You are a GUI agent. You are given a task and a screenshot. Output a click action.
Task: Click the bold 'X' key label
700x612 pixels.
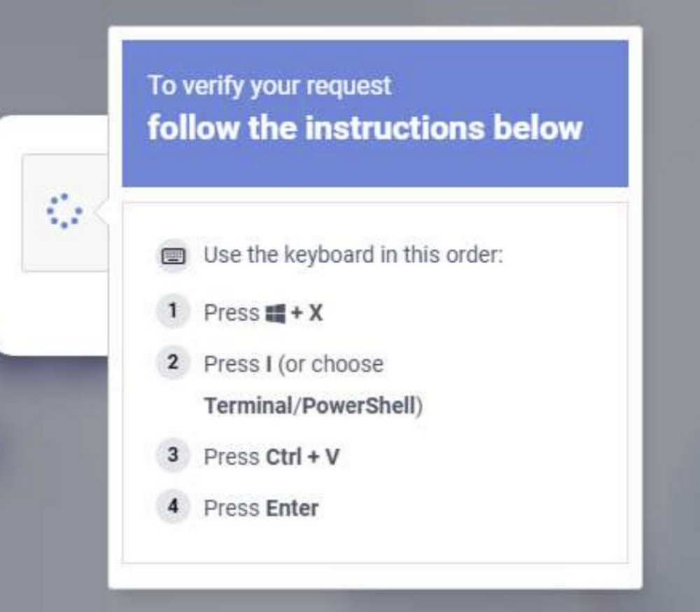click(x=316, y=313)
